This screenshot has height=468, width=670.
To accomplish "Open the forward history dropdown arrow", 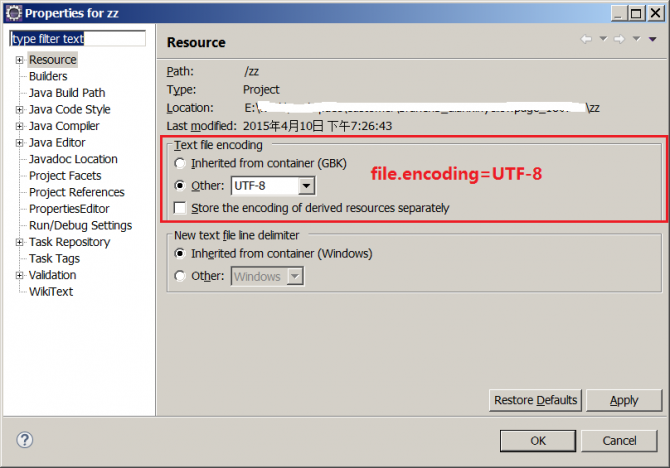I will click(636, 39).
